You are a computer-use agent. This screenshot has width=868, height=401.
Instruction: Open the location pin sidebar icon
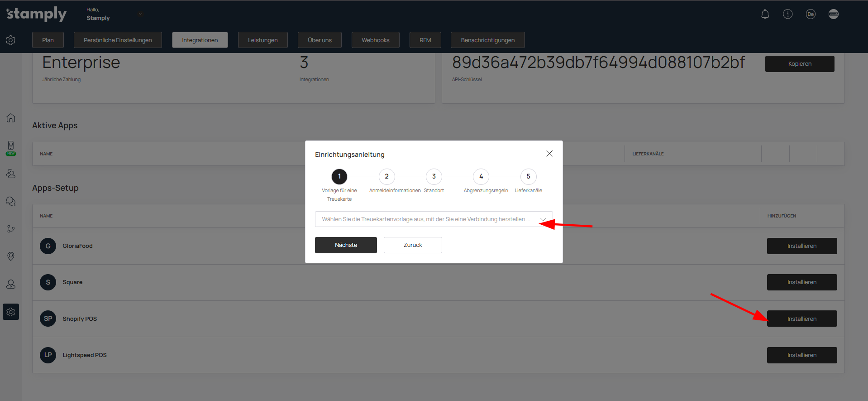coord(11,256)
